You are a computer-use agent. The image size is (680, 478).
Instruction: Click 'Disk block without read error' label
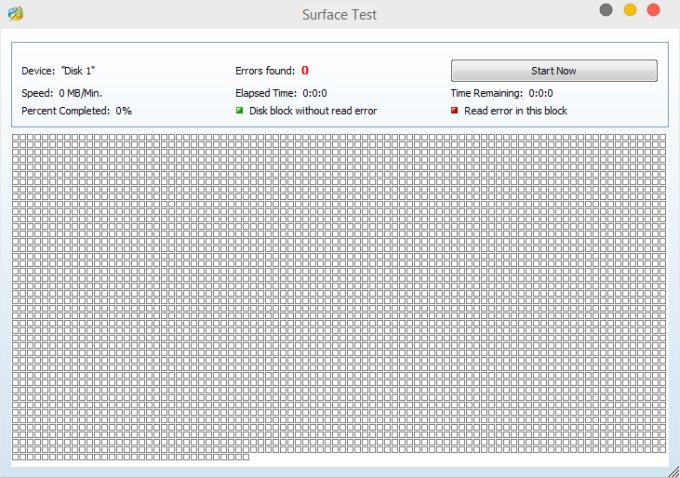coord(313,111)
